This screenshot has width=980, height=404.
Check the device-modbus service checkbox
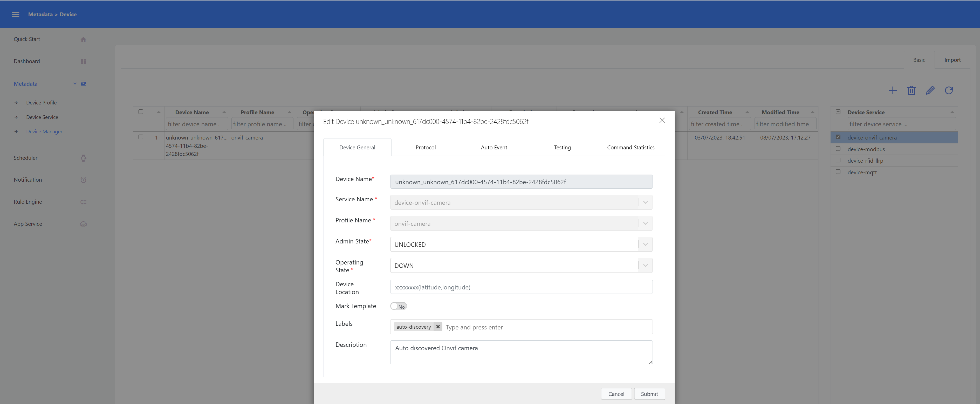pos(838,149)
